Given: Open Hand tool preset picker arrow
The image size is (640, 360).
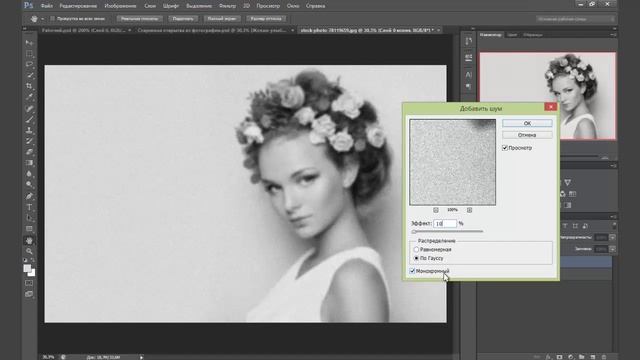Looking at the screenshot, I should 42,19.
